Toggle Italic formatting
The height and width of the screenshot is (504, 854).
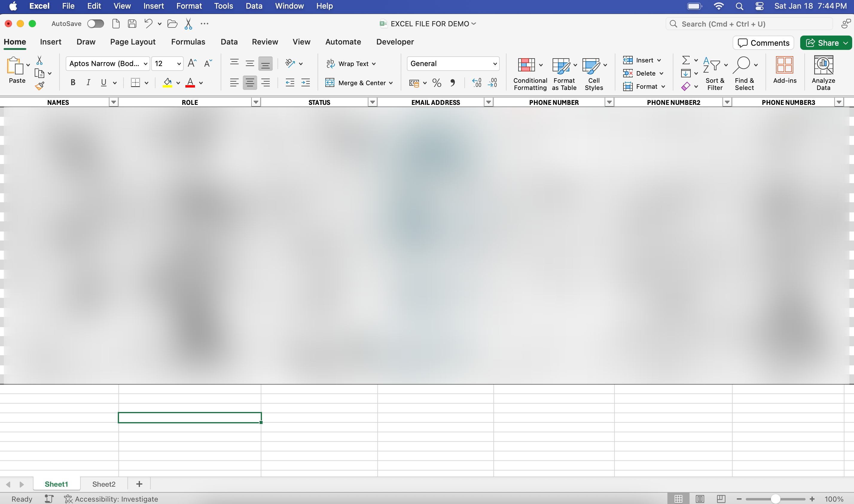coord(88,82)
